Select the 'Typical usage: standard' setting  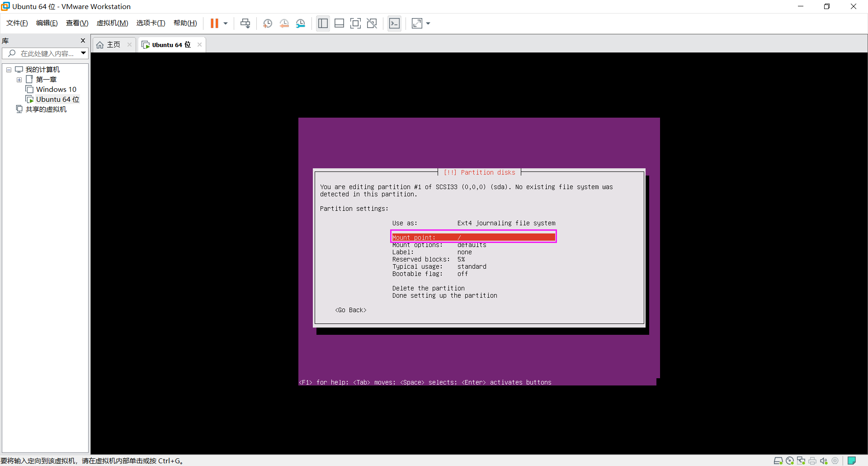439,266
